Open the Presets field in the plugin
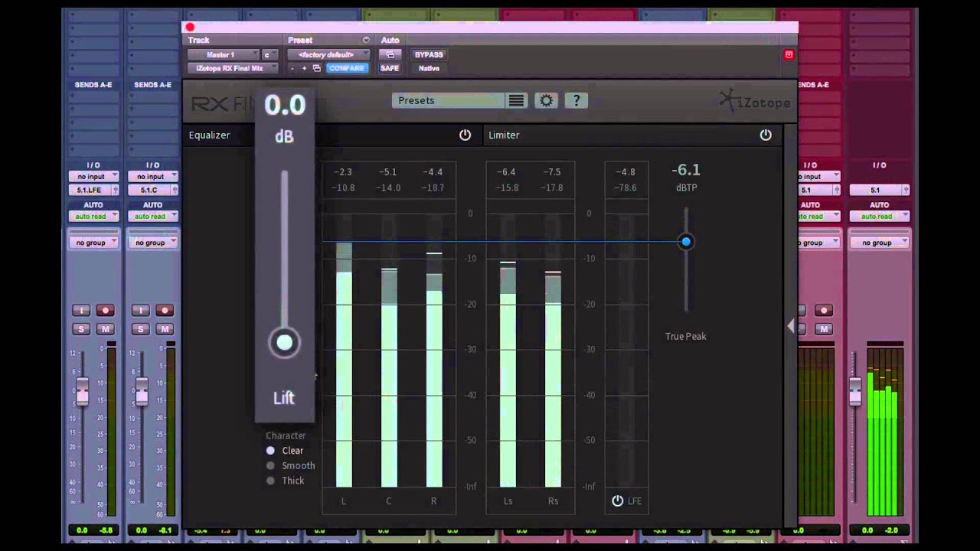This screenshot has height=551, width=980. tap(448, 100)
